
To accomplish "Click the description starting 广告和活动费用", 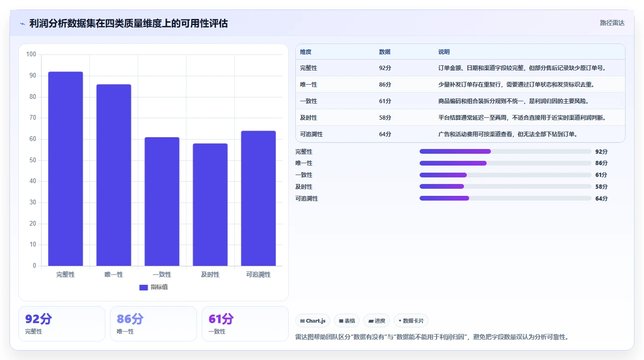I will [508, 134].
